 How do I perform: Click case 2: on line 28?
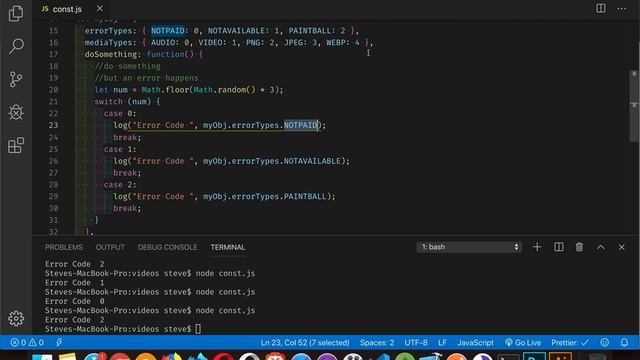(x=120, y=185)
